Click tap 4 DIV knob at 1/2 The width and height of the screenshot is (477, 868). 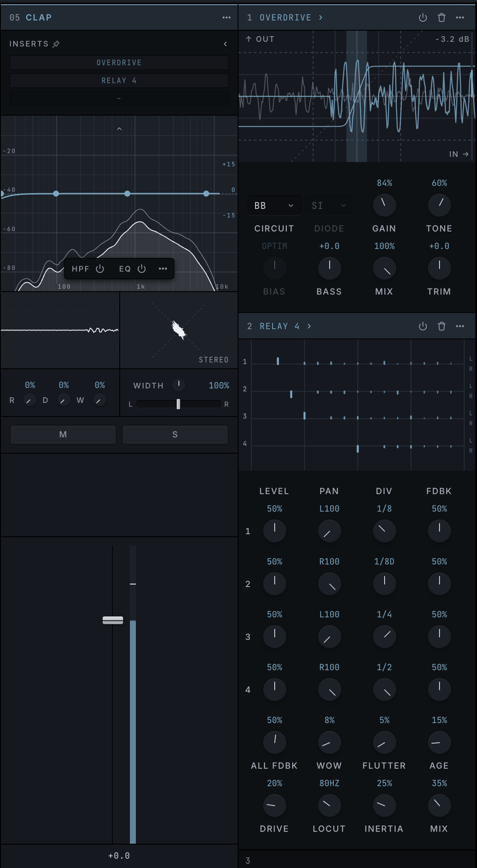click(384, 689)
